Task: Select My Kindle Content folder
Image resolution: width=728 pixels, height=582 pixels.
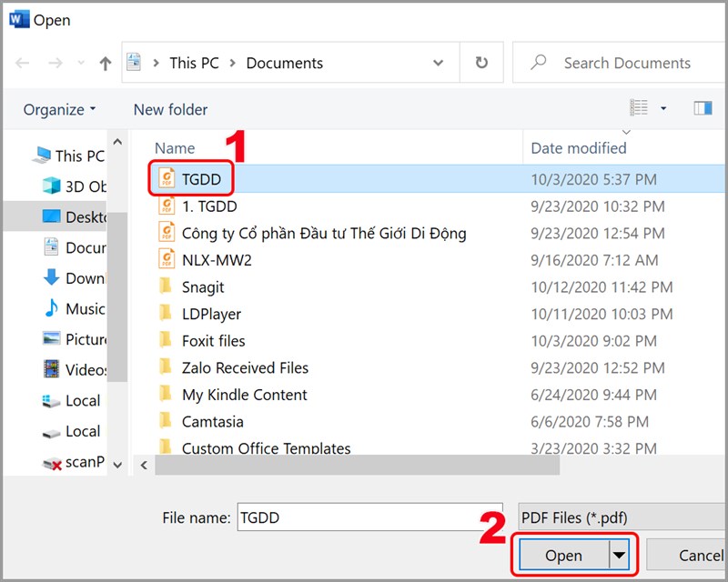Action: (x=244, y=395)
